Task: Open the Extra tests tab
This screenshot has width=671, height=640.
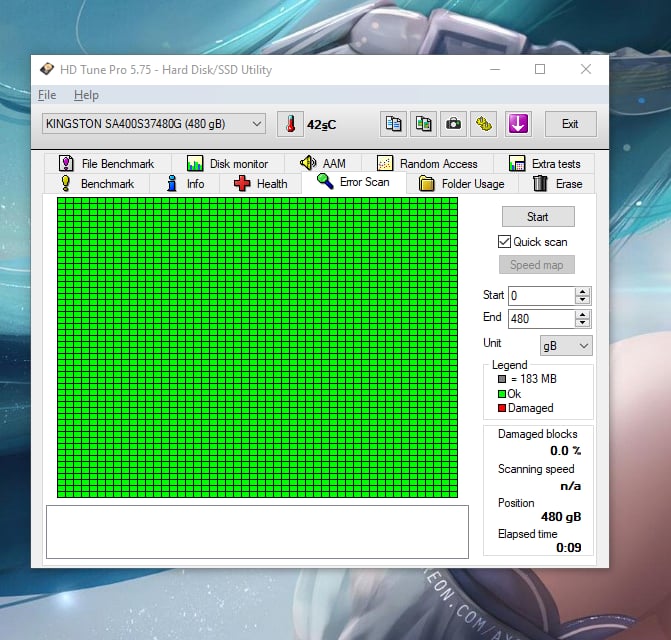Action: pyautogui.click(x=544, y=163)
